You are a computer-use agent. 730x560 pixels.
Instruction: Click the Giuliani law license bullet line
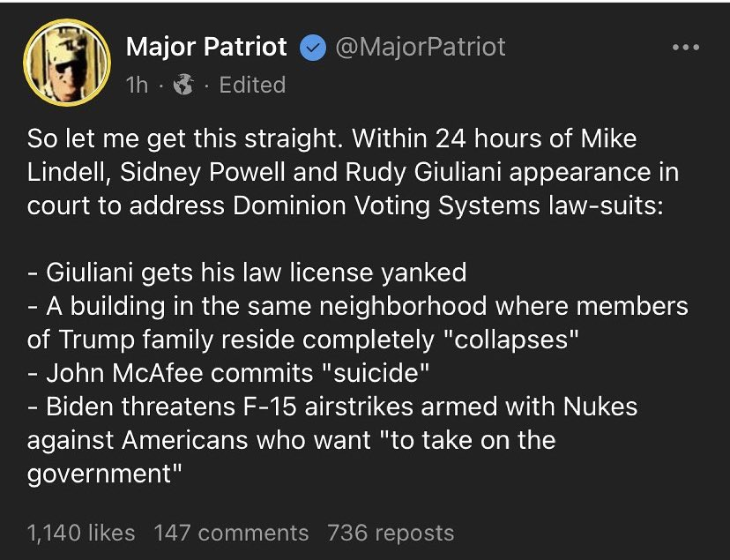[247, 273]
